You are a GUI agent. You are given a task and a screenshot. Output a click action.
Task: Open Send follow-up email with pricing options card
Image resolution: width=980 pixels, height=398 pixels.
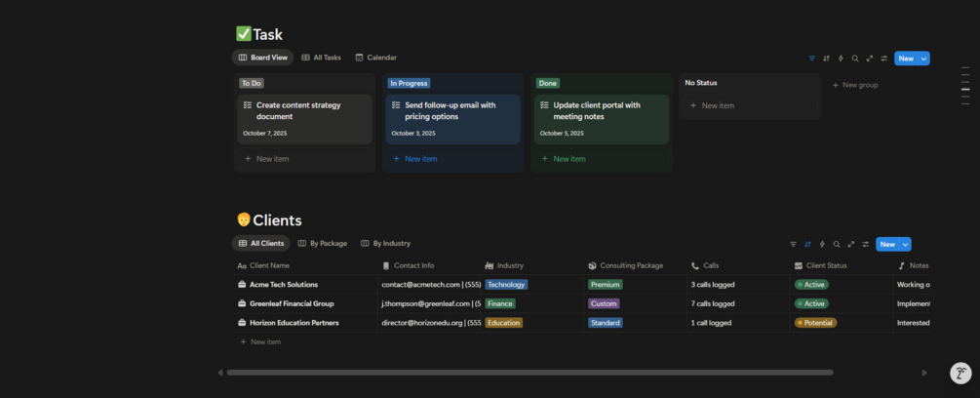[x=453, y=119]
